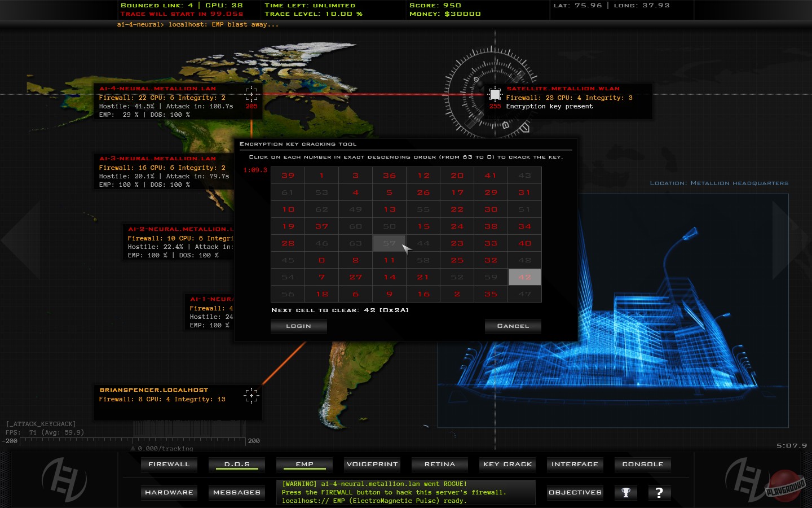Image resolution: width=812 pixels, height=508 pixels.
Task: Cancel the encryption key cracking tool
Action: [x=513, y=326]
